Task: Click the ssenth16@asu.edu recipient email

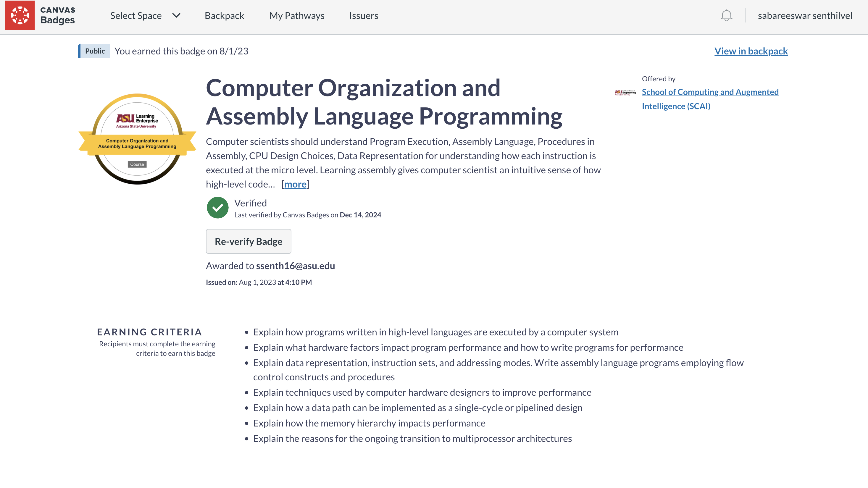Action: 295,266
